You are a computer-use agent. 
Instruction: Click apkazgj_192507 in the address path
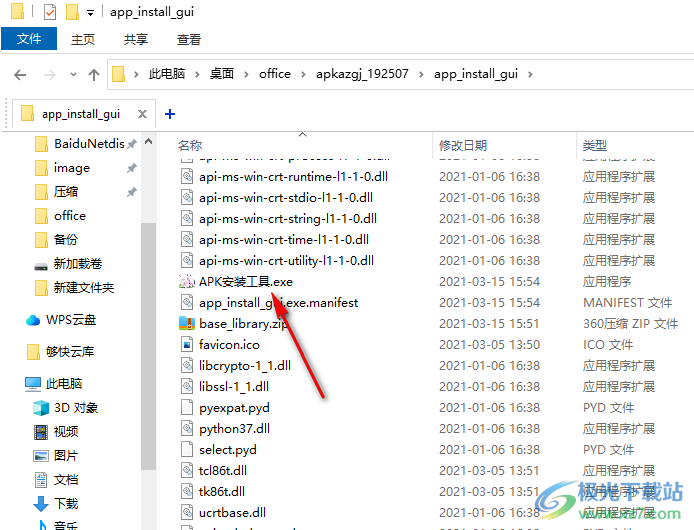[362, 74]
